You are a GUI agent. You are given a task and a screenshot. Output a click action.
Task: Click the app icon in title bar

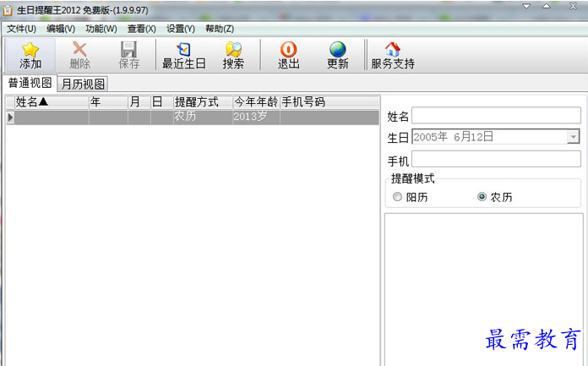click(8, 10)
